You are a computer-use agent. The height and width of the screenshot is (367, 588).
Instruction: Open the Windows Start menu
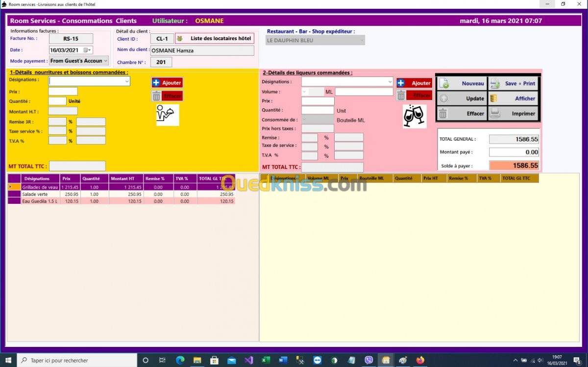[8, 360]
